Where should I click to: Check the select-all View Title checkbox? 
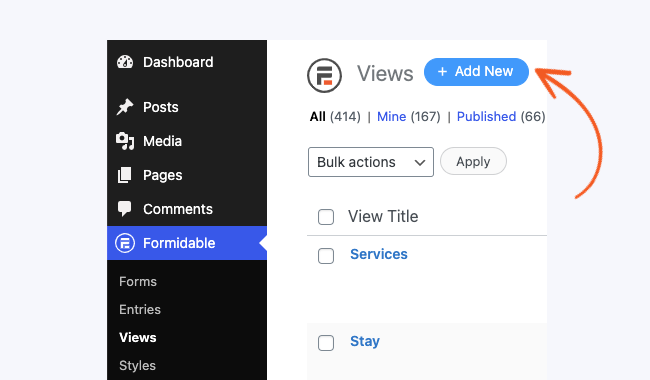click(x=326, y=217)
